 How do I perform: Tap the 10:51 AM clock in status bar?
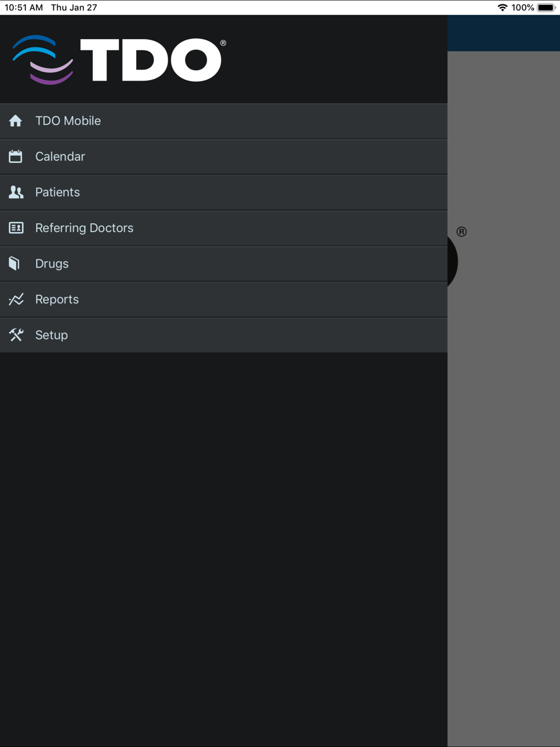[24, 7]
